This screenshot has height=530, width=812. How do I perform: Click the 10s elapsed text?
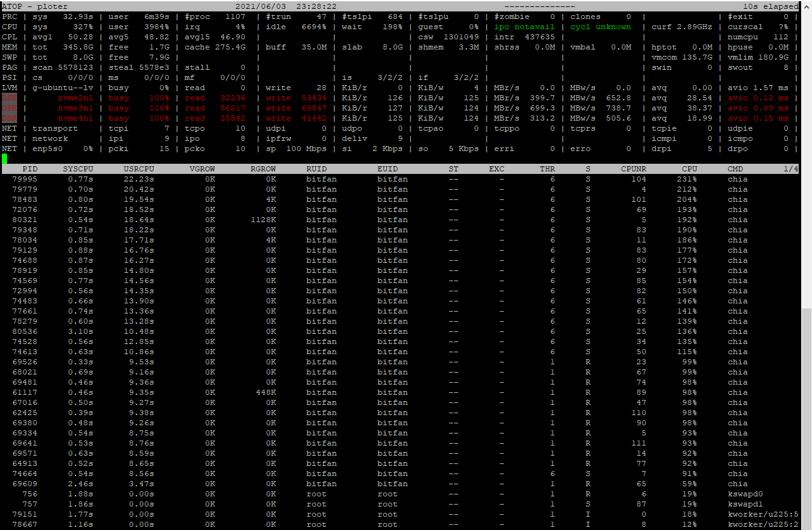coord(771,6)
